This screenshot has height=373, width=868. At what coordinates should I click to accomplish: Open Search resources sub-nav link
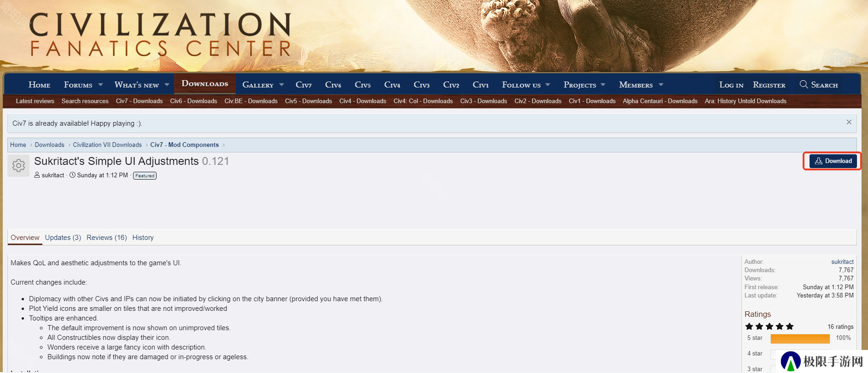[85, 101]
